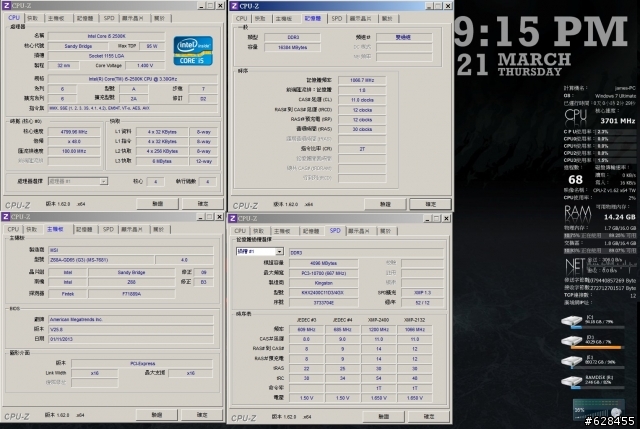The image size is (640, 429).
Task: Click the OK button in the bottom-left Mainboard window
Action: coord(202,415)
